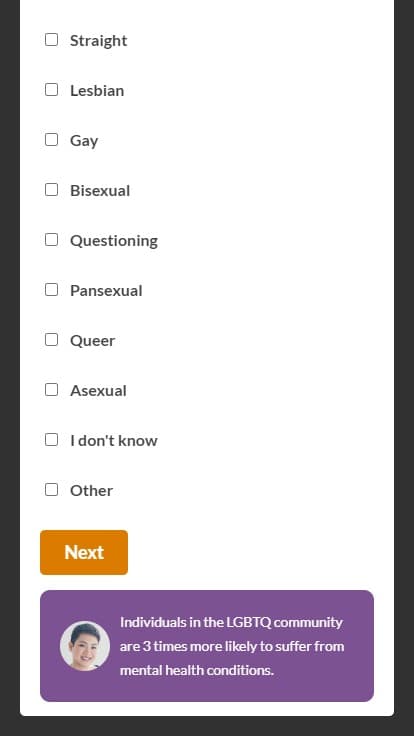This screenshot has width=414, height=736.
Task: Click the I don't know label text
Action: click(114, 440)
